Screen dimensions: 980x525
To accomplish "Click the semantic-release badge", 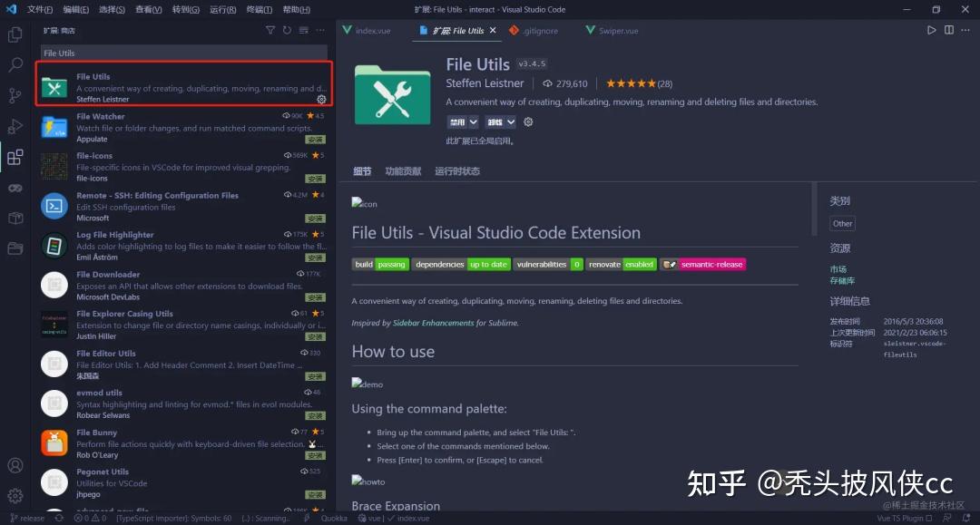I will tap(703, 265).
